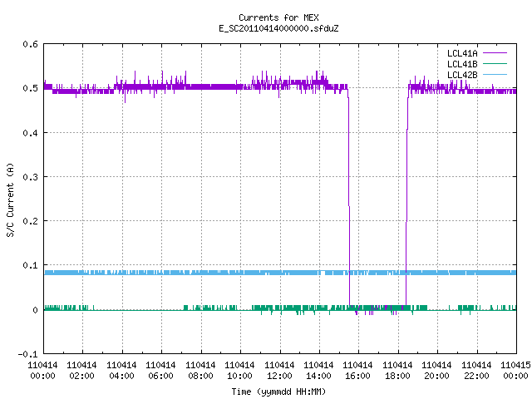Click the blue LCL42B legend line sample

[x=495, y=74]
